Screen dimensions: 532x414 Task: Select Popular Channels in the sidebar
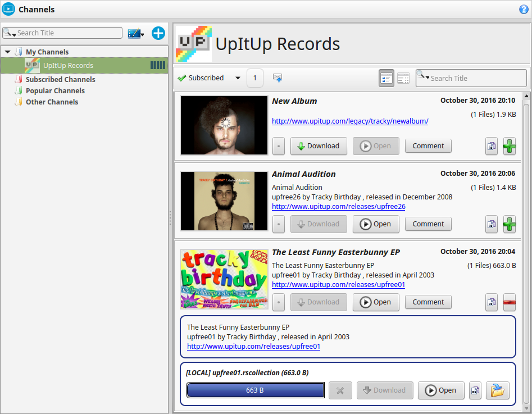click(55, 90)
